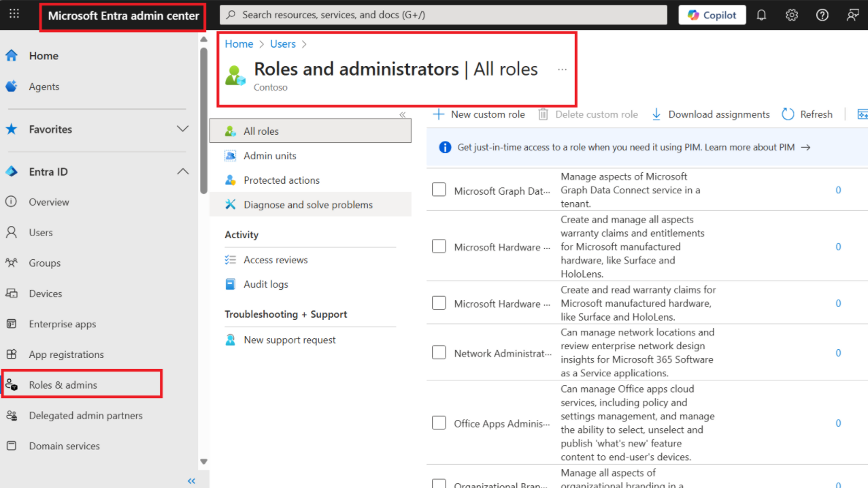
Task: Click the Entra ID diamond icon
Action: tap(11, 172)
